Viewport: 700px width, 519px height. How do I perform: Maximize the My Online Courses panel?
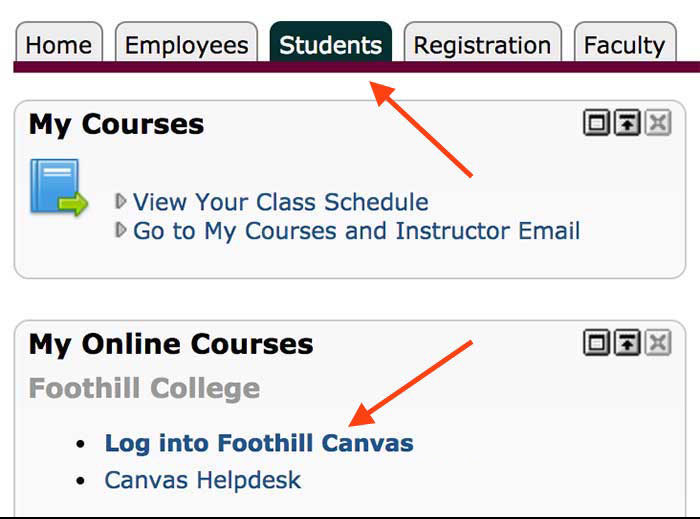coord(596,344)
